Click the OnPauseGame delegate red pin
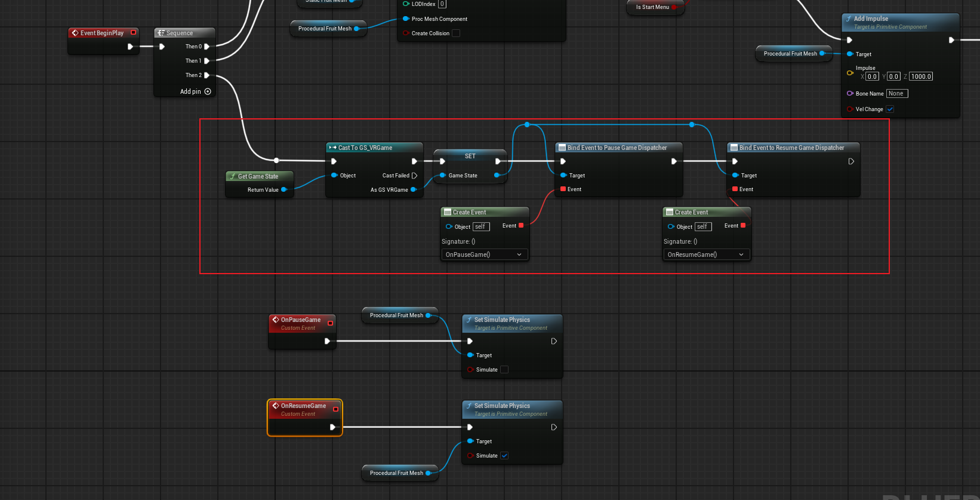The image size is (980, 500). pos(330,323)
